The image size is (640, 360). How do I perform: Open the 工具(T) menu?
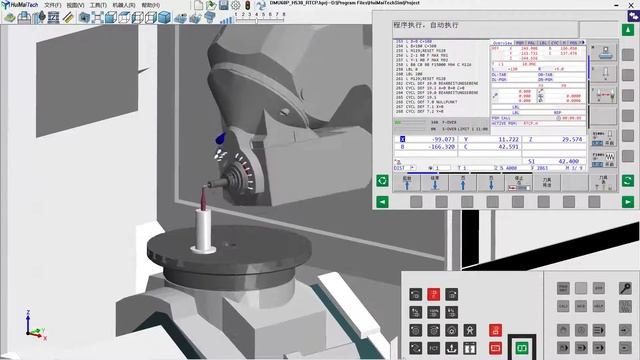pyautogui.click(x=98, y=5)
